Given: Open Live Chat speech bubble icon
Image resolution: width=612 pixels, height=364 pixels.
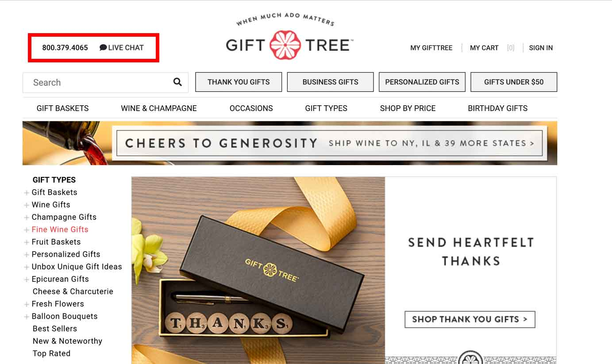Looking at the screenshot, I should [x=103, y=47].
